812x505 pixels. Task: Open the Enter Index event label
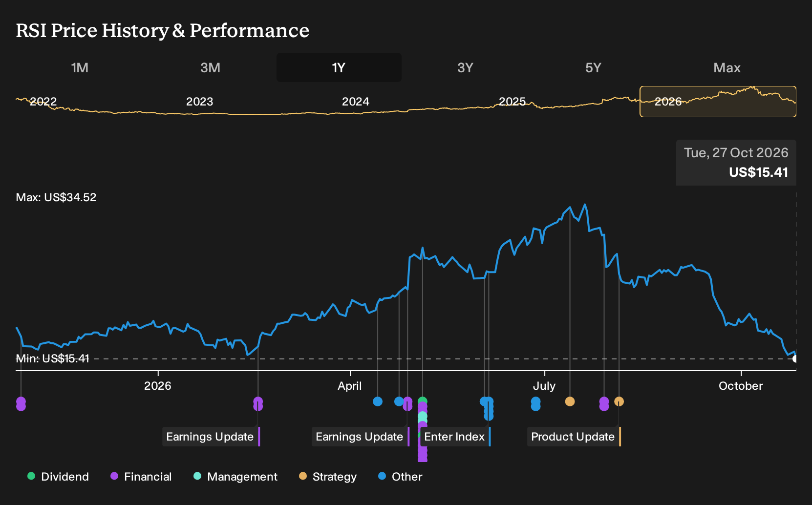coord(455,437)
